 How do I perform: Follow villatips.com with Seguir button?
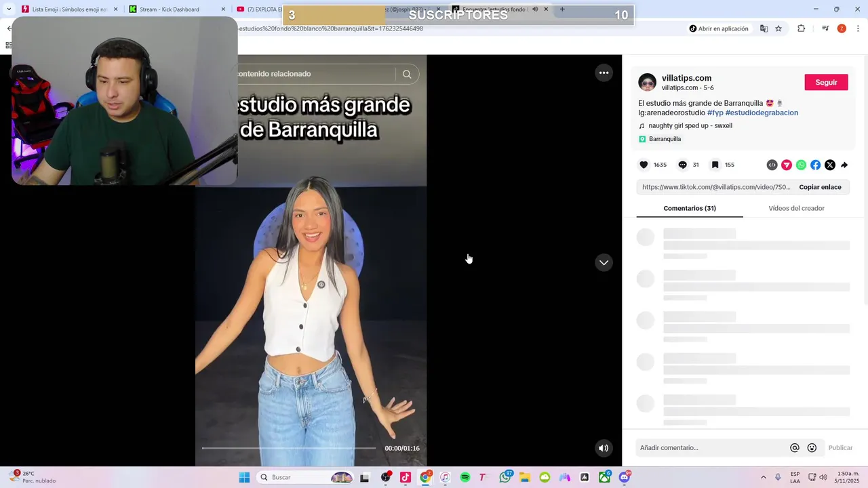(x=826, y=82)
